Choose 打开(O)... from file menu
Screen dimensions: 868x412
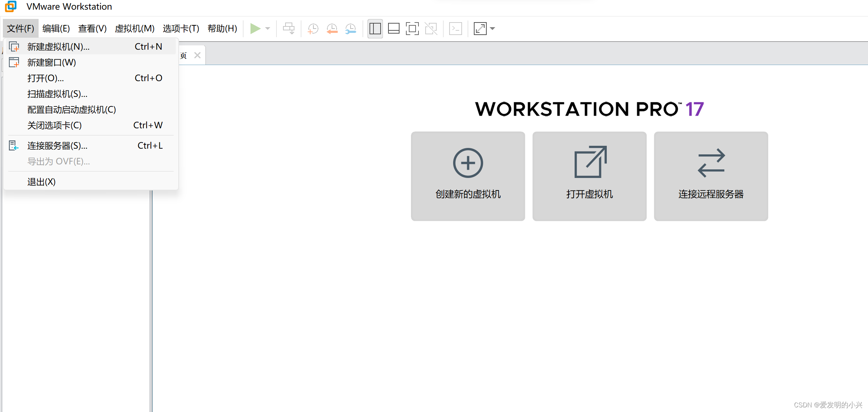91,78
